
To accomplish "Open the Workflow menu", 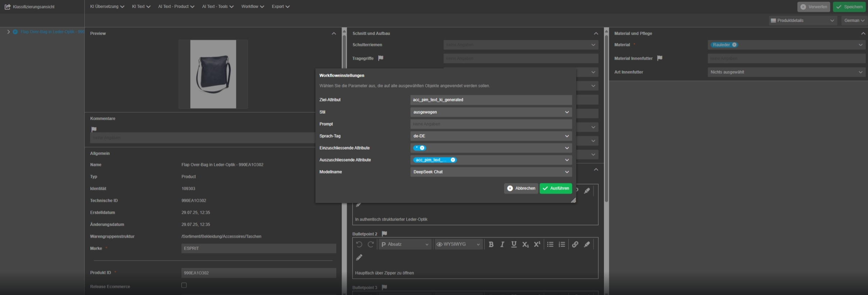I will 252,6.
